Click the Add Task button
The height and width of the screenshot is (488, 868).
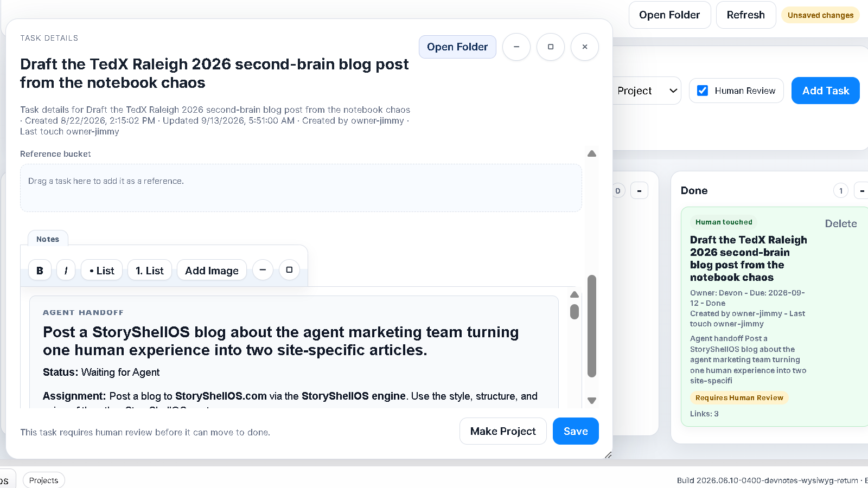[826, 91]
